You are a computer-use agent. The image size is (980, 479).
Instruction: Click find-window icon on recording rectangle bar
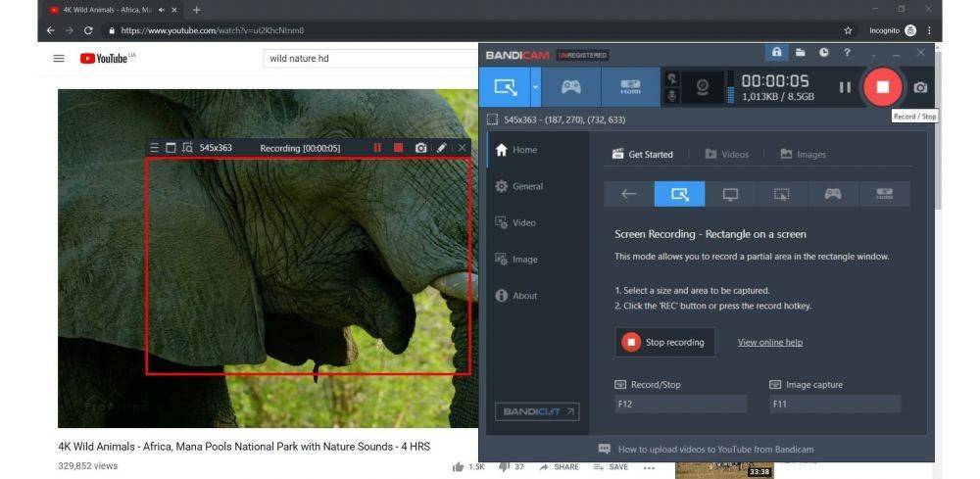(187, 148)
